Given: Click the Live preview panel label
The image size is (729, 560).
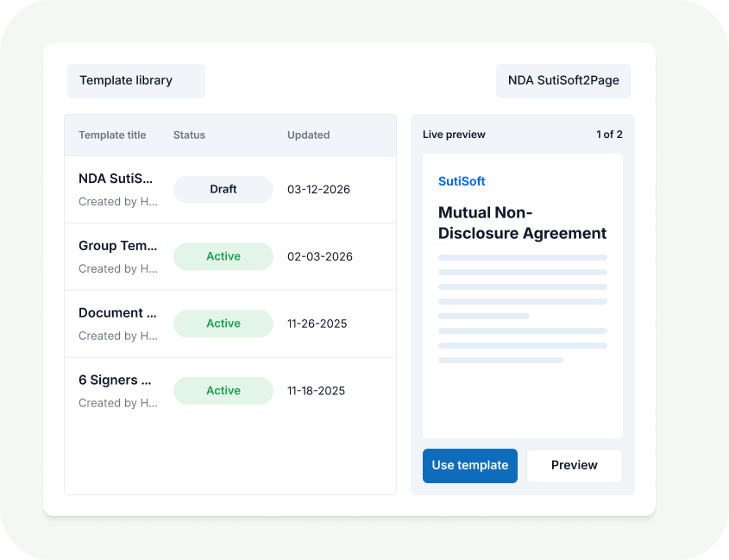Looking at the screenshot, I should click(454, 135).
